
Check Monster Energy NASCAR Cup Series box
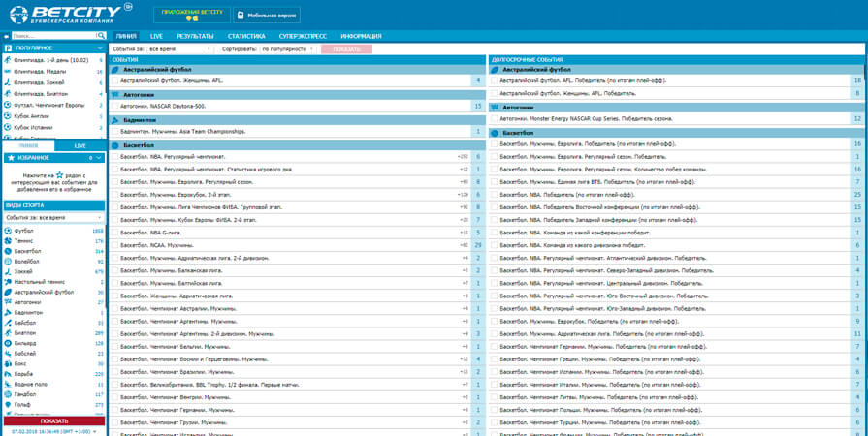coord(494,118)
